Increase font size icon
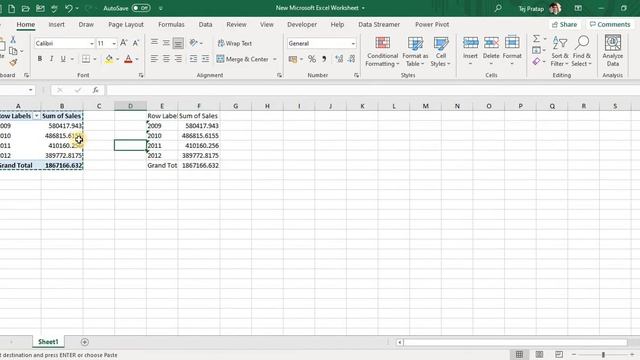 [124, 43]
